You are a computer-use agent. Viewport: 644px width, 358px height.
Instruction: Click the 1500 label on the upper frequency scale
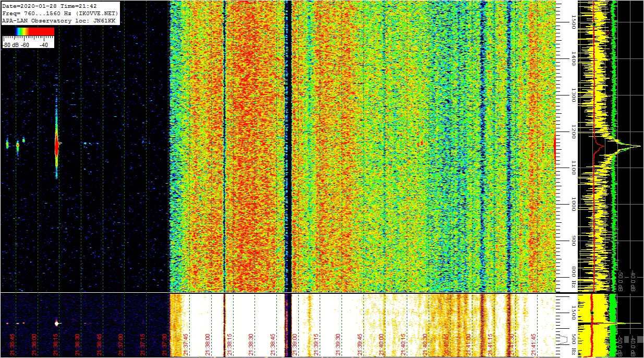point(573,22)
